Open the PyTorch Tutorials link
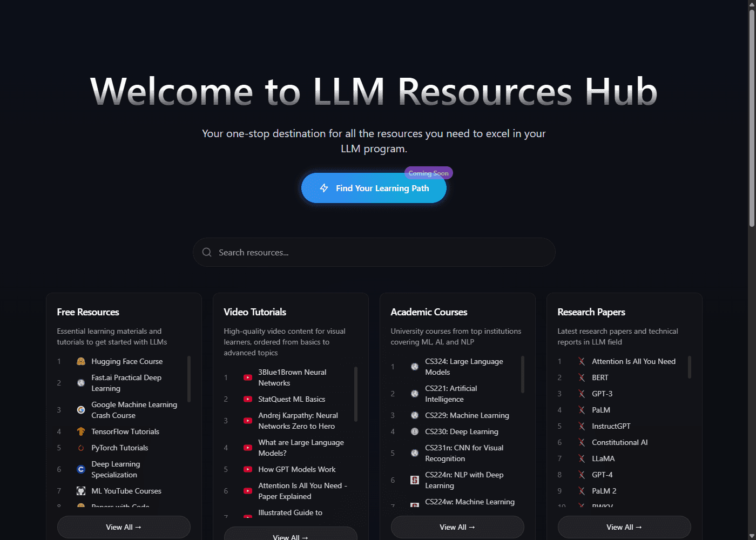Image resolution: width=756 pixels, height=540 pixels. pyautogui.click(x=119, y=448)
